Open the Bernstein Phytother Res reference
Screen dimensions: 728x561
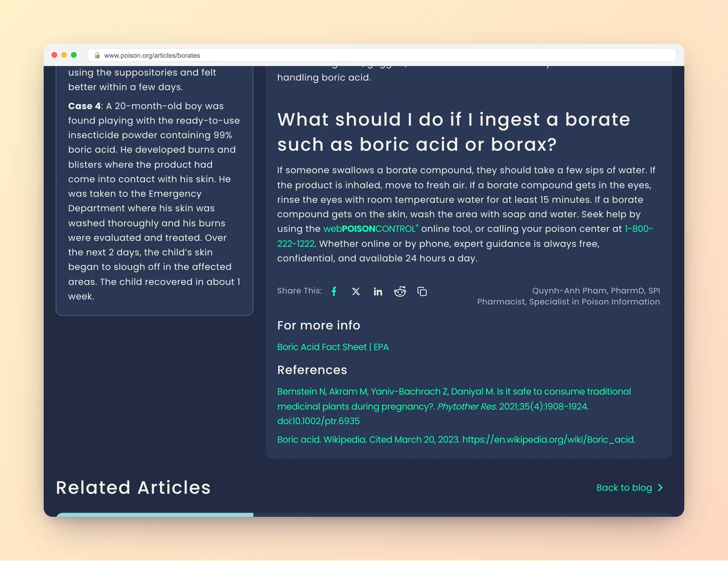454,406
